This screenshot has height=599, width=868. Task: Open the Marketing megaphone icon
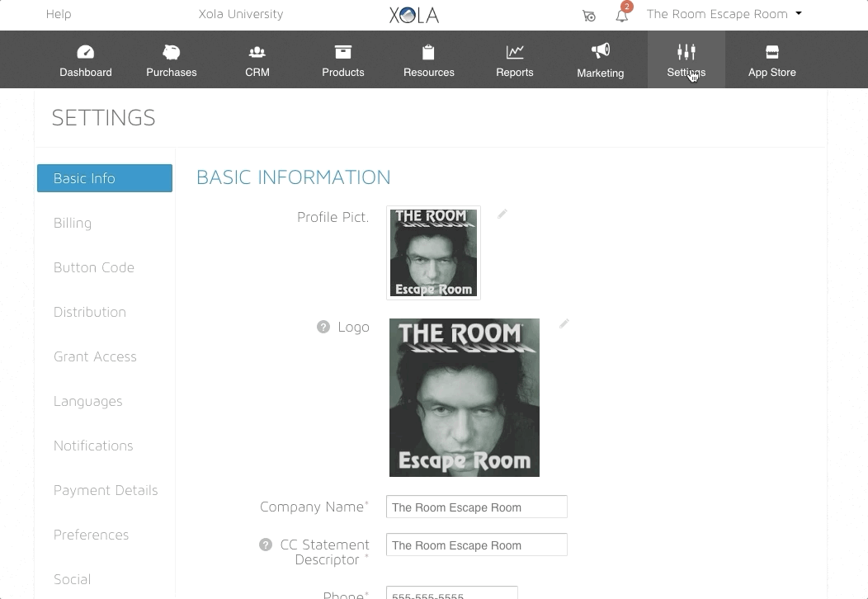601,51
